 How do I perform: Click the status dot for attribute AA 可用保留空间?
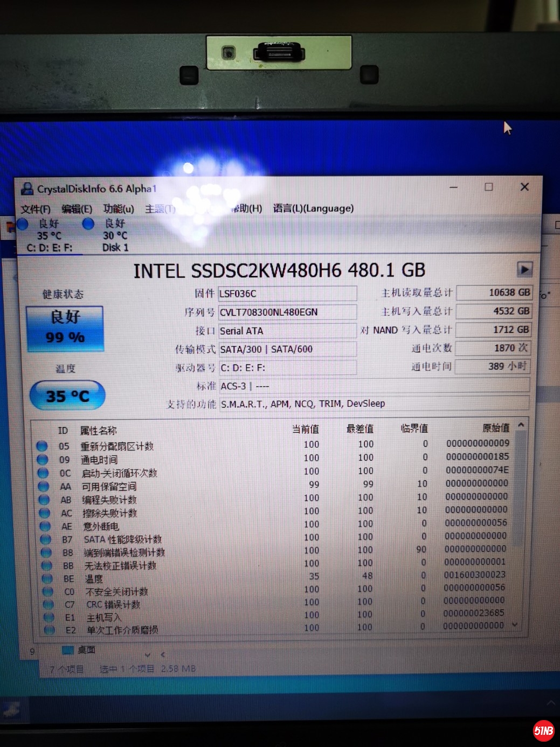point(44,486)
